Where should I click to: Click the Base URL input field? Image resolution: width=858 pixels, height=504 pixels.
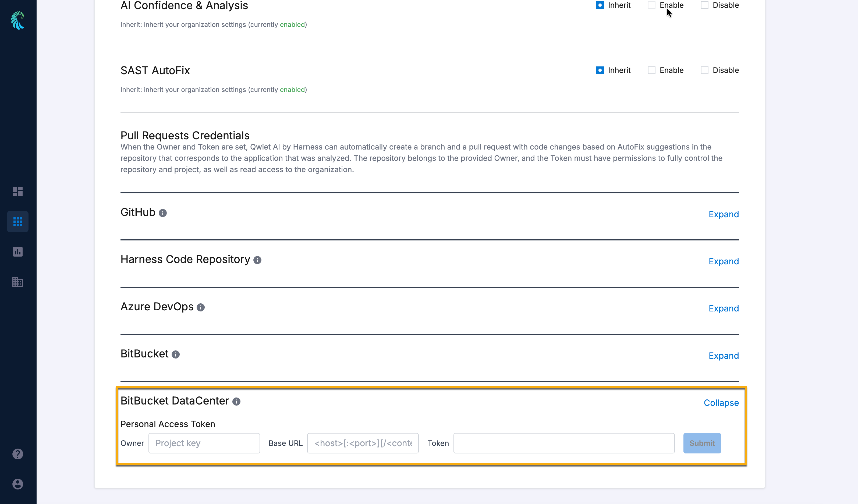[363, 443]
